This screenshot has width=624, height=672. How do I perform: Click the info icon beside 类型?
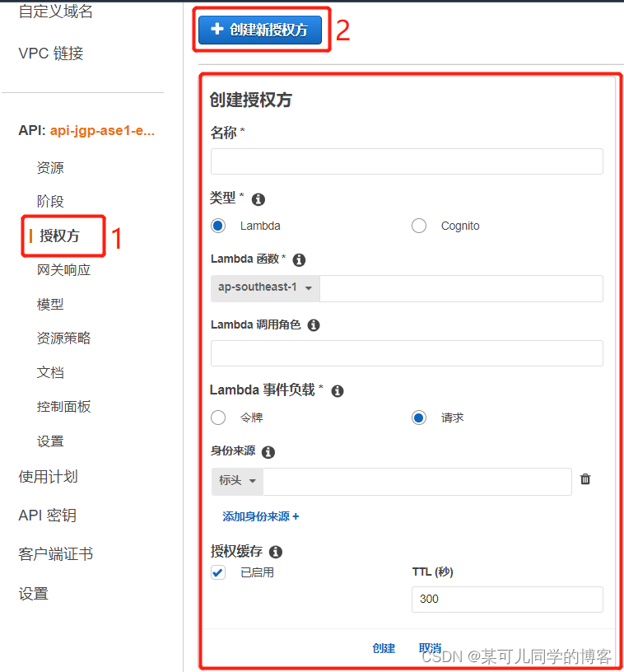[258, 199]
